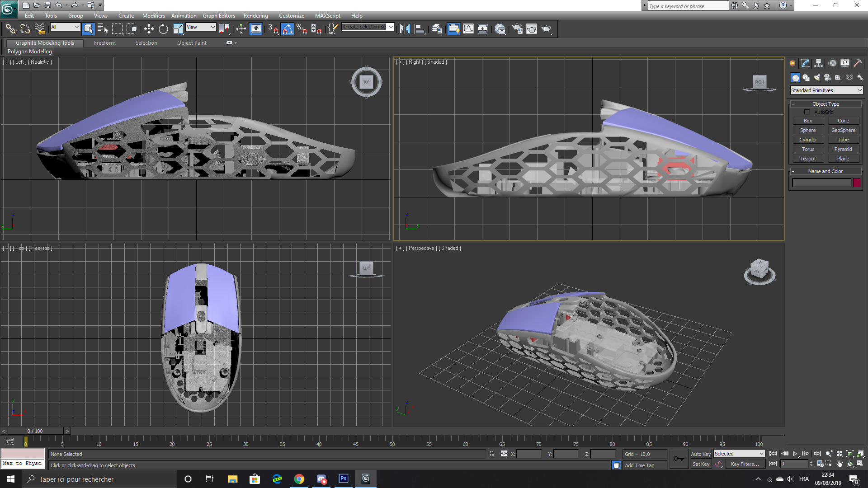
Task: Choose the Rectangular Selection Region tool
Action: [x=118, y=29]
